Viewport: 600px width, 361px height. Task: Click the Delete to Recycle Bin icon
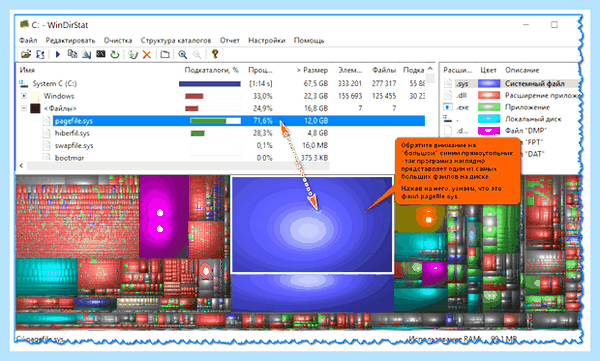point(133,54)
